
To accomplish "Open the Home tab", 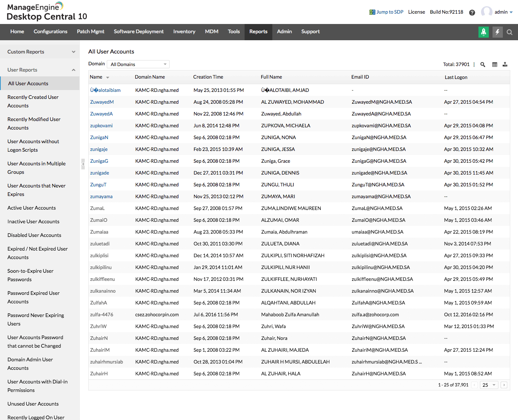I will (x=17, y=32).
